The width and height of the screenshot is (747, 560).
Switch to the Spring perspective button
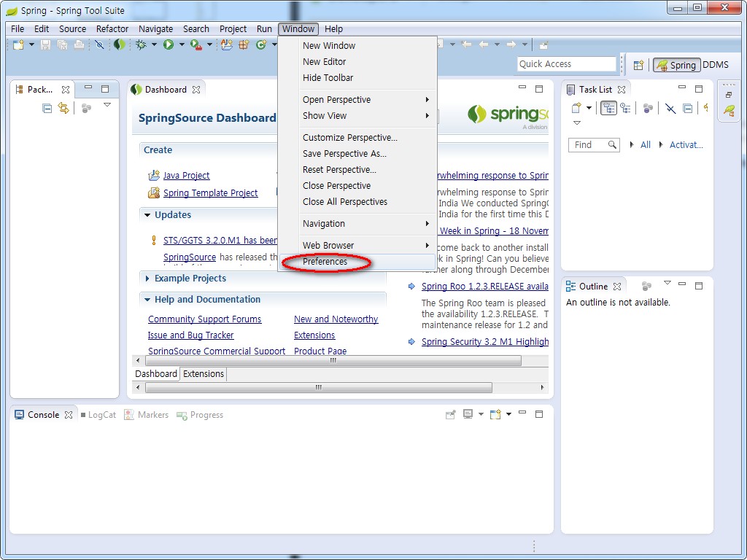pos(676,65)
